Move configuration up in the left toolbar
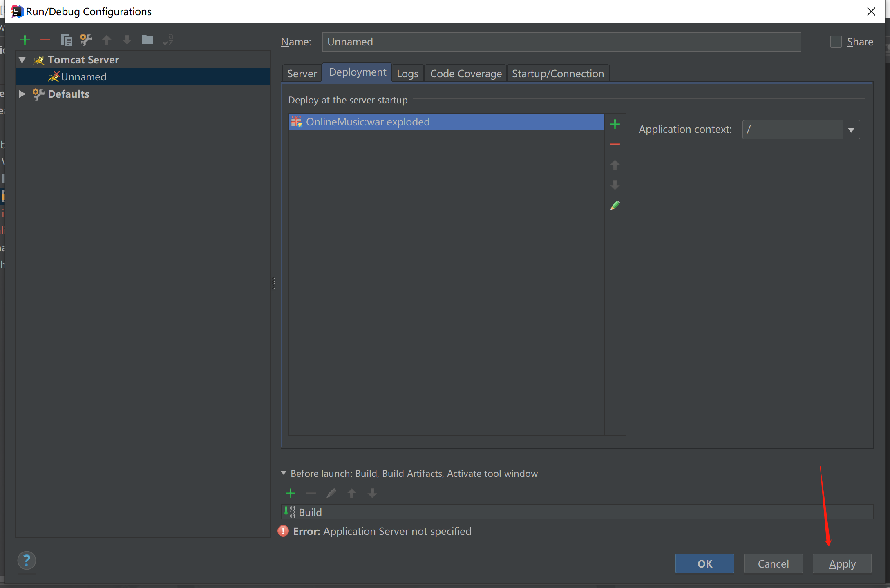 107,40
